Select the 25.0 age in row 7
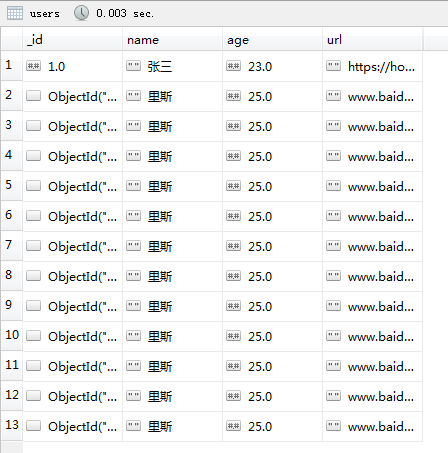Viewport: 448px width, 453px height. [260, 247]
